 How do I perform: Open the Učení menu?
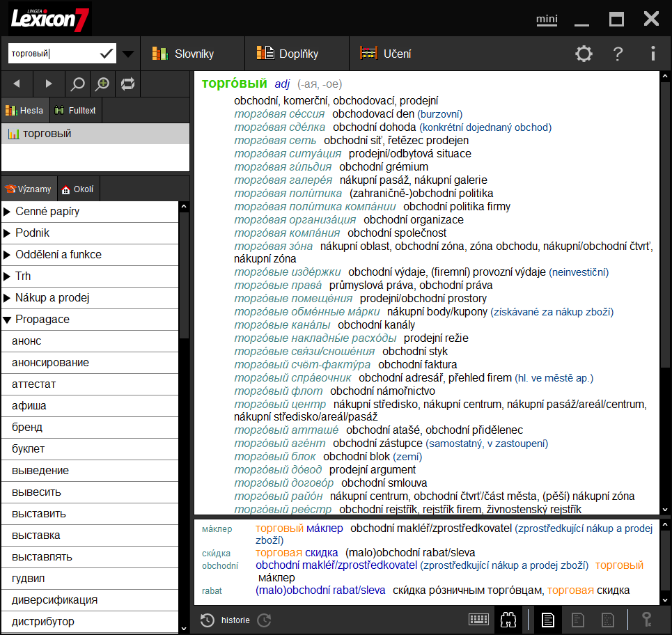pyautogui.click(x=385, y=54)
